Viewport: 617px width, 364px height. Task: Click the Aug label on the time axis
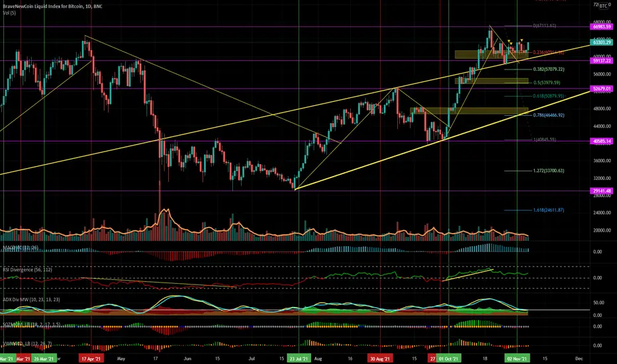pyautogui.click(x=318, y=359)
